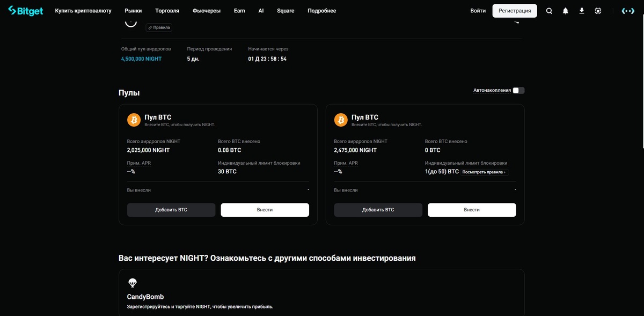Open the Правила link
This screenshot has height=316, width=644.
coord(159,27)
